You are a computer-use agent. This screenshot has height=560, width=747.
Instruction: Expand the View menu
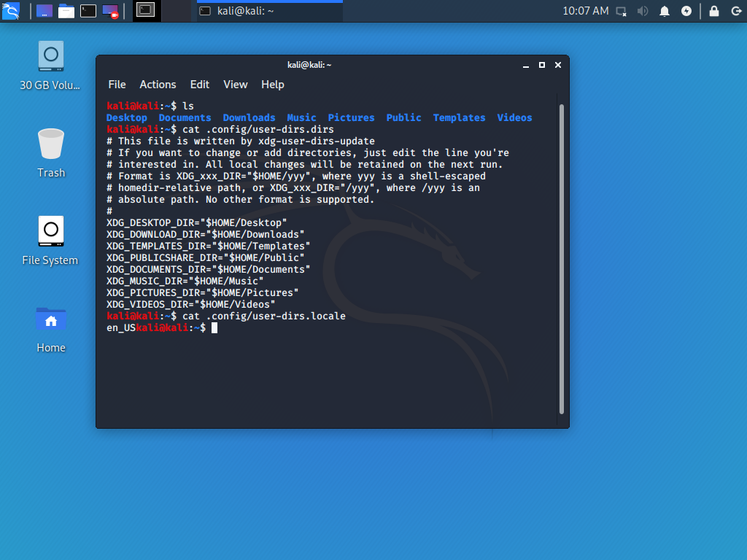tap(235, 85)
